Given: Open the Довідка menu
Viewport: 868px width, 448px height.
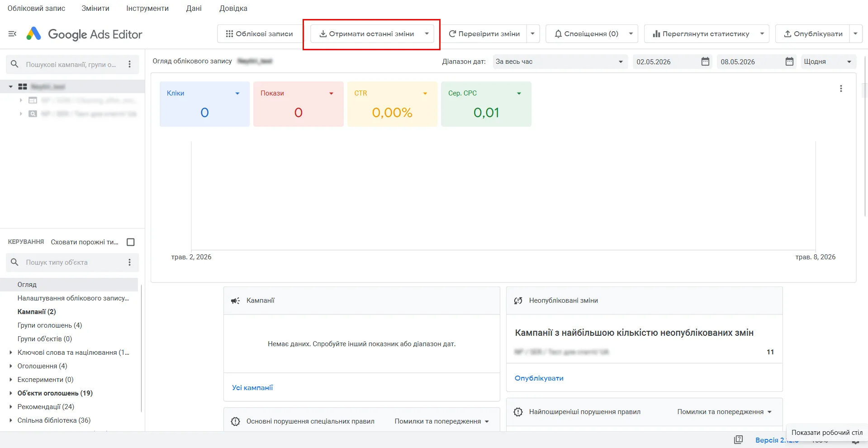Looking at the screenshot, I should click(233, 8).
